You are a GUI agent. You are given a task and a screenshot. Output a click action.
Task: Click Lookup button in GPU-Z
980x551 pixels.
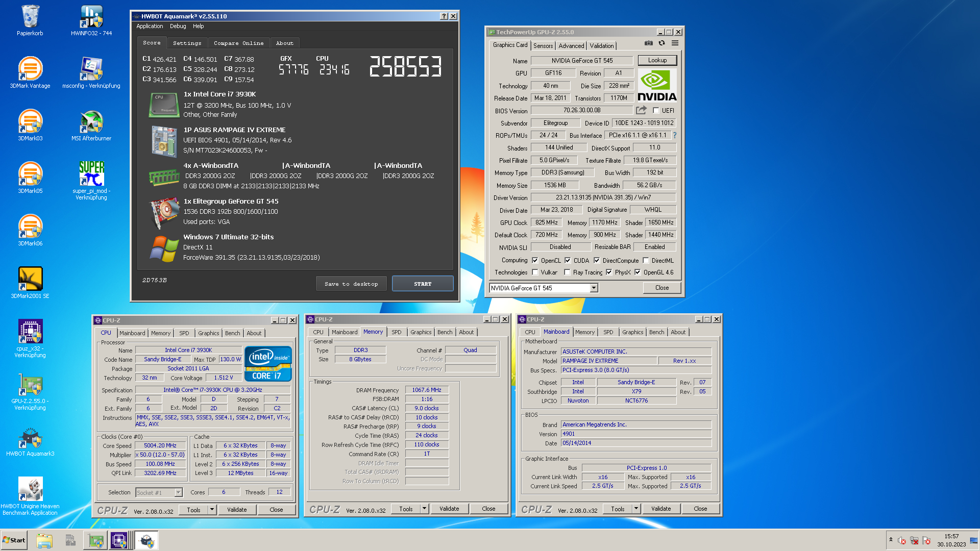(x=657, y=60)
